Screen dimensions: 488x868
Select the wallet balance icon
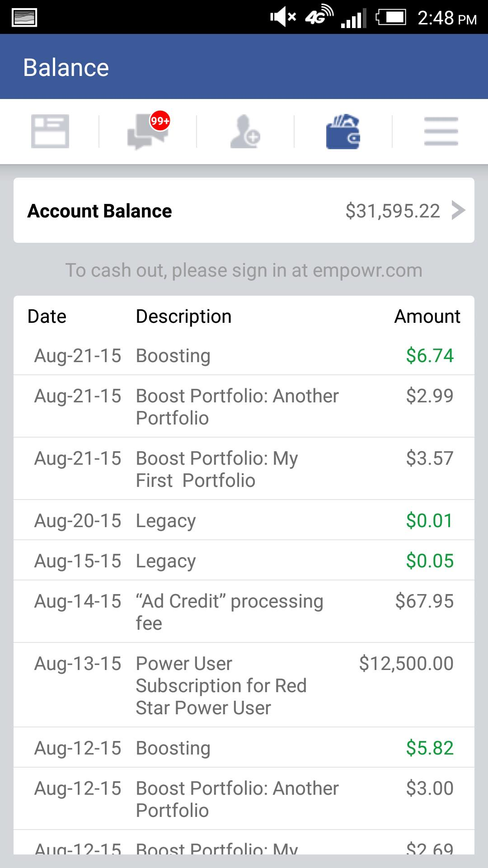tap(343, 132)
